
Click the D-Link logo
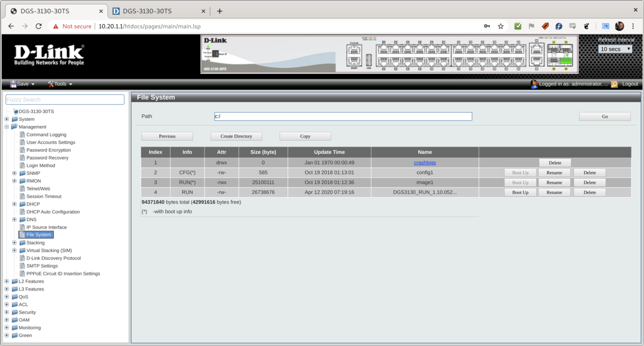click(x=49, y=55)
